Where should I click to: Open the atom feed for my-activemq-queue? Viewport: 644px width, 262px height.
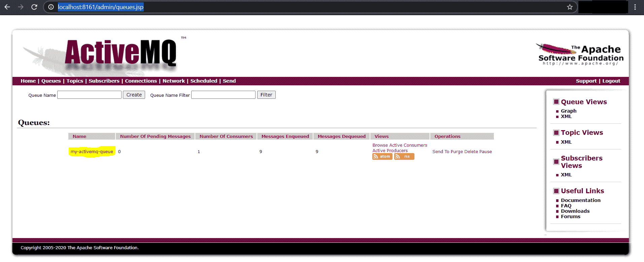tap(382, 156)
